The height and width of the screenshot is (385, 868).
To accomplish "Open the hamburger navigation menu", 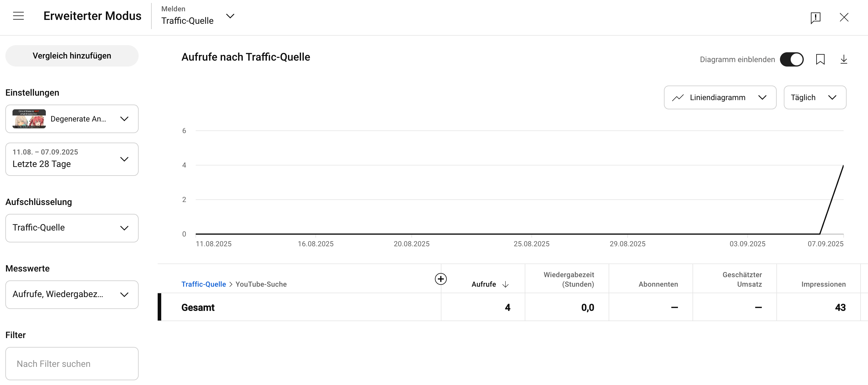I will click(x=18, y=16).
